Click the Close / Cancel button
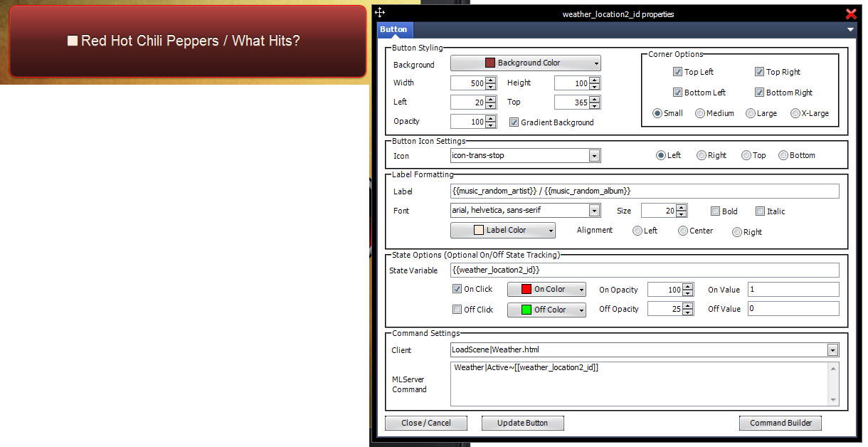The image size is (868, 447). [x=426, y=423]
